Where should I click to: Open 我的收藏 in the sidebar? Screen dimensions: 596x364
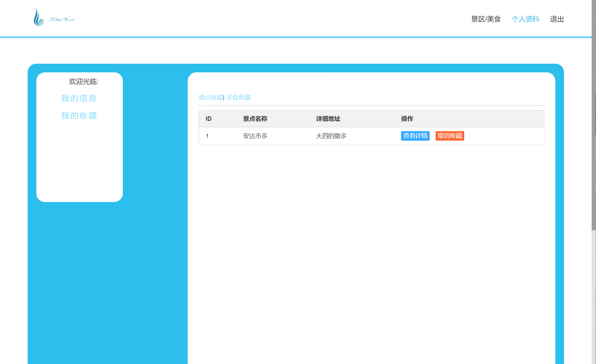(x=79, y=116)
